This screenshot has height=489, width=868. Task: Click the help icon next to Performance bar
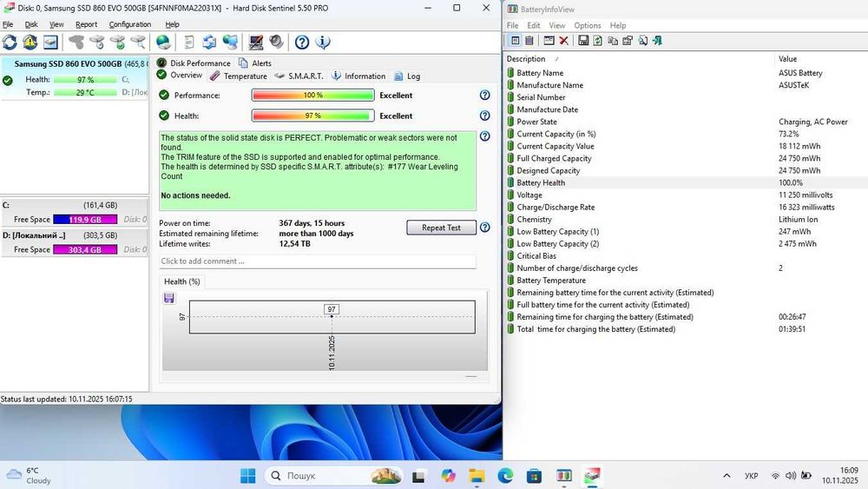485,96
